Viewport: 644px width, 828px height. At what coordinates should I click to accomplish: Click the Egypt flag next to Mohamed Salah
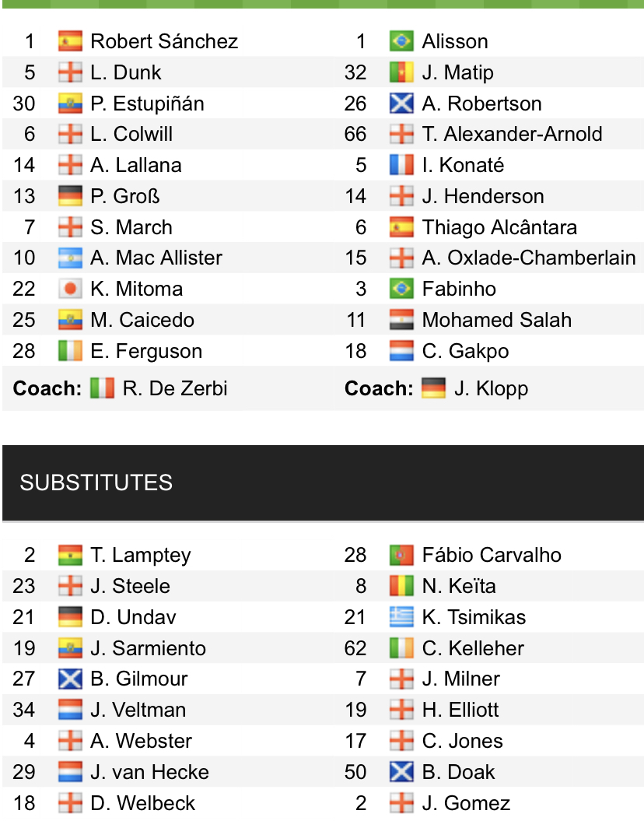click(x=401, y=320)
